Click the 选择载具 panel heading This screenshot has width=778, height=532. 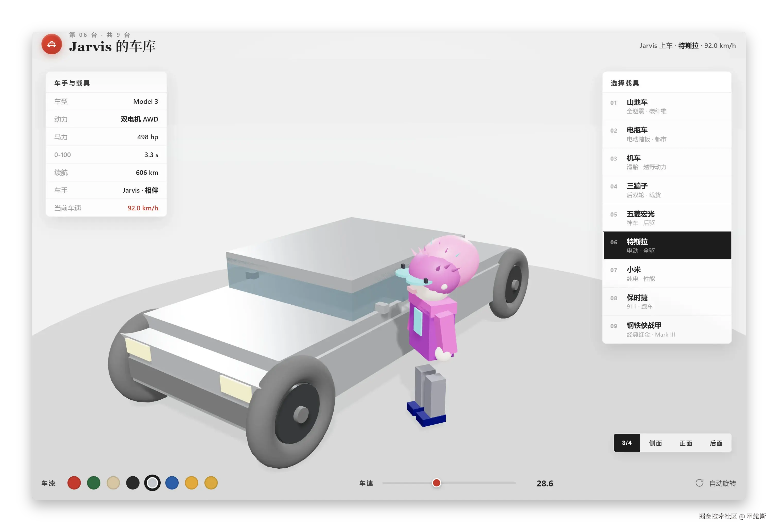(x=625, y=83)
